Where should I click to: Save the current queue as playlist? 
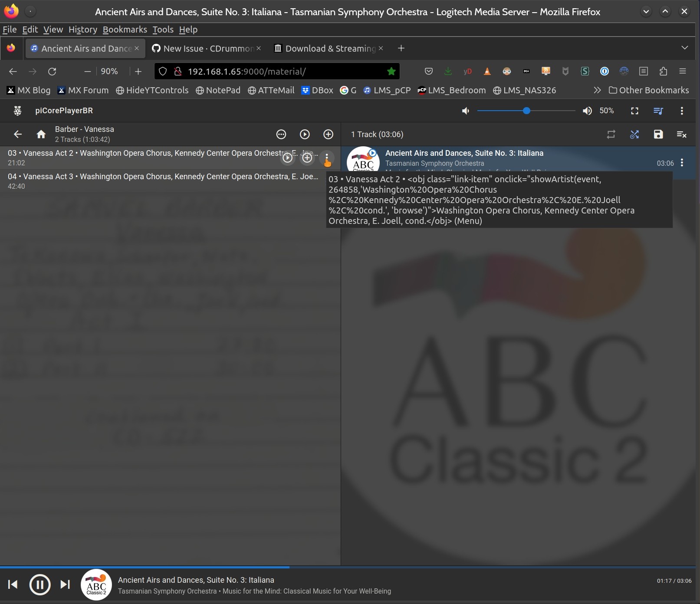click(x=658, y=135)
